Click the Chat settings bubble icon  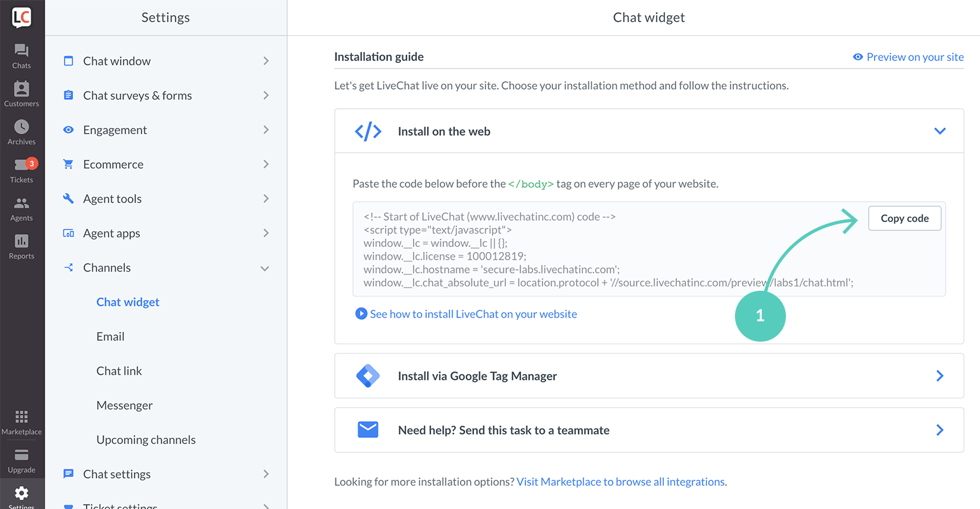tap(68, 474)
